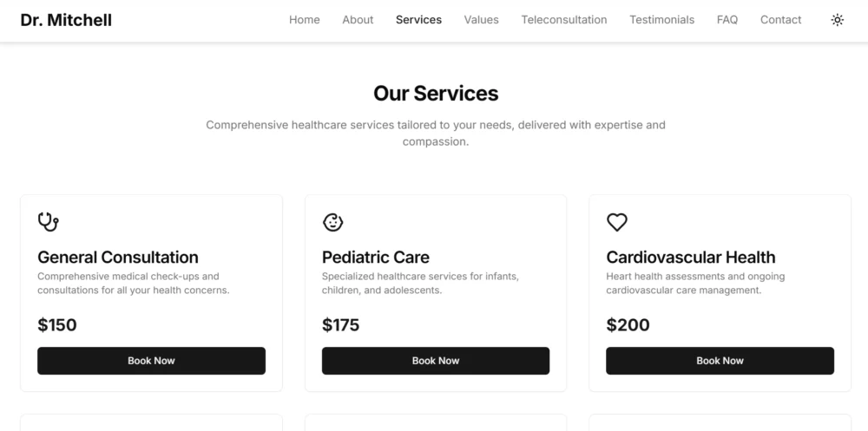Open the Values nav link
Viewport: 868px width, 431px height.
coord(481,20)
